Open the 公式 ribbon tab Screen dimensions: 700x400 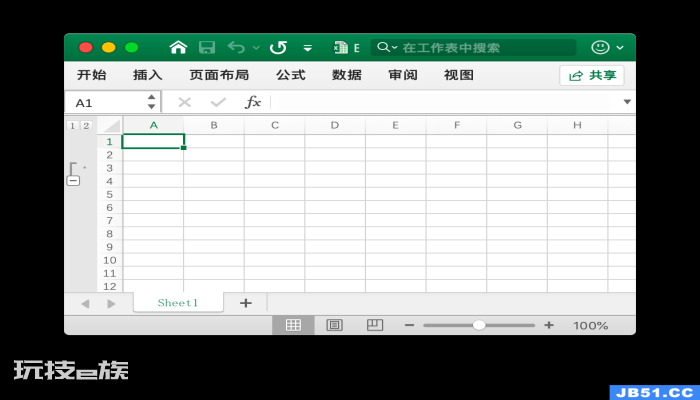pyautogui.click(x=291, y=75)
